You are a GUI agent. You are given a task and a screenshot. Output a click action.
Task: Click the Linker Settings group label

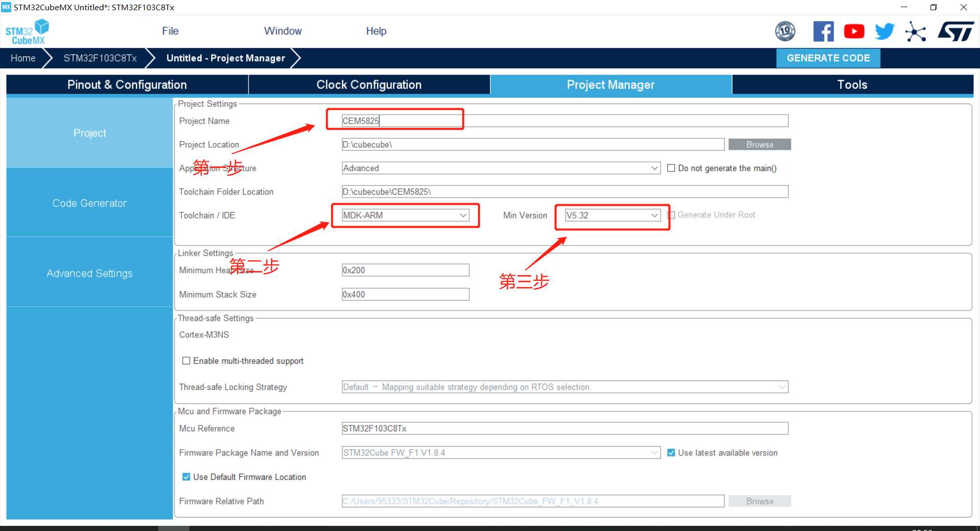(x=205, y=253)
